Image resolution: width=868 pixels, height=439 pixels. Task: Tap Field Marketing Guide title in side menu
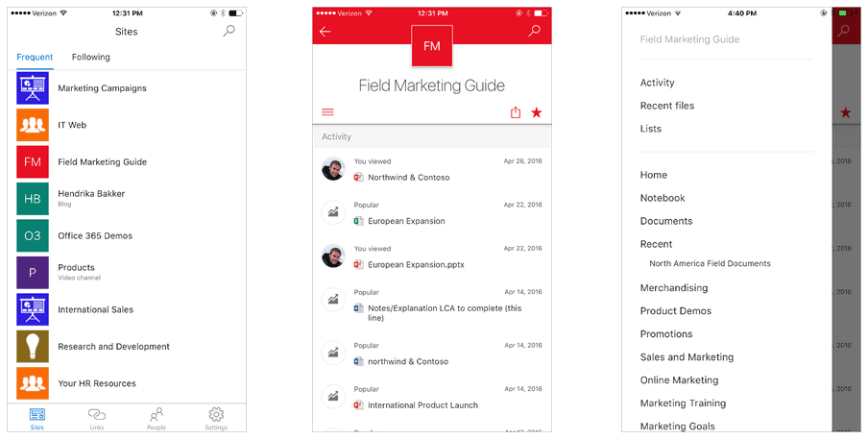pos(689,39)
